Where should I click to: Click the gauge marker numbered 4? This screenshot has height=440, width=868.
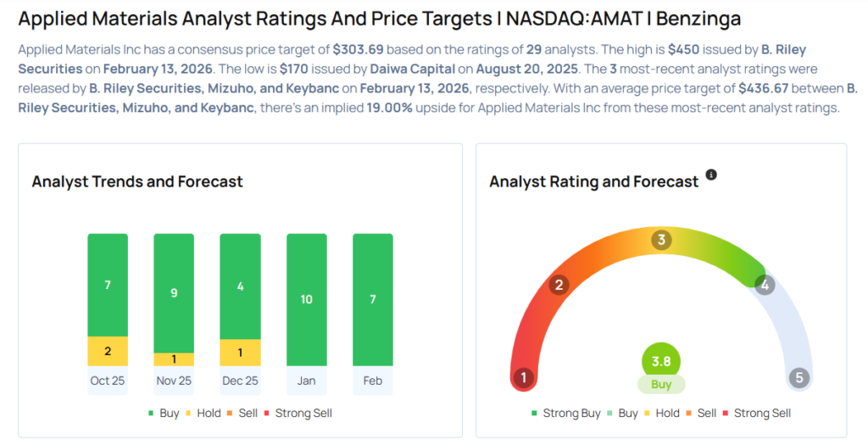coord(765,285)
